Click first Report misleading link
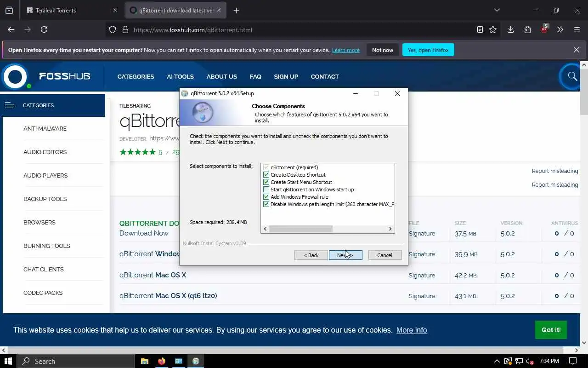 (x=555, y=171)
